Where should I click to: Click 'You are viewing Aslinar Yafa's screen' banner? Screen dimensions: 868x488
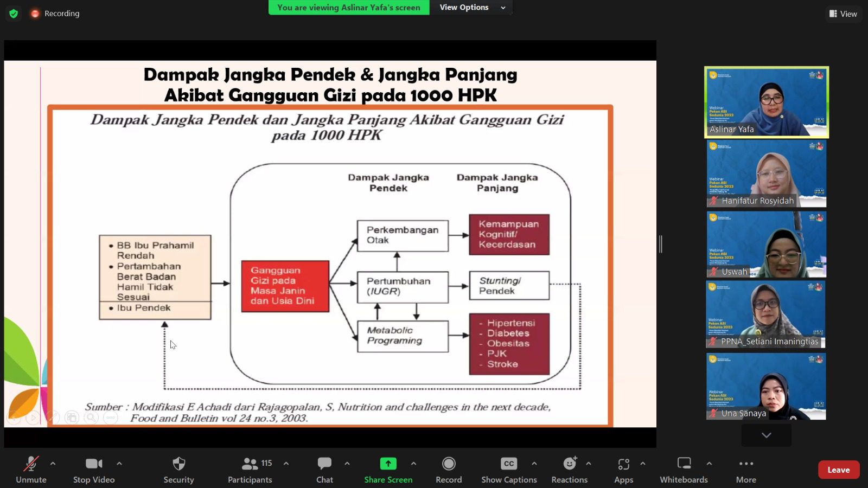(x=349, y=8)
